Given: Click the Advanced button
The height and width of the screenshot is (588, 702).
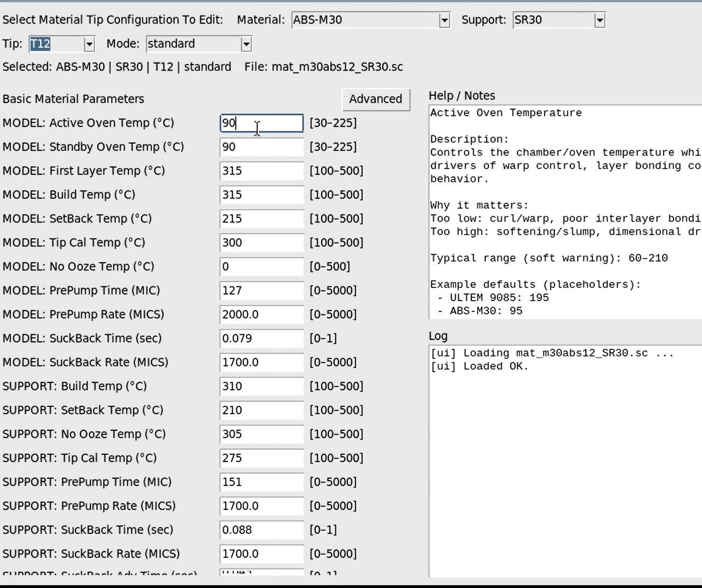Looking at the screenshot, I should 376,99.
